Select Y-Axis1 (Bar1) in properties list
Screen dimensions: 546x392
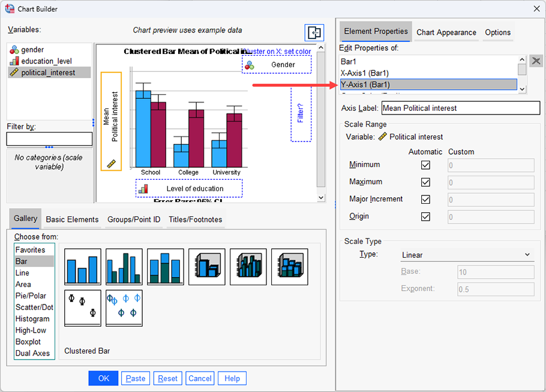428,85
